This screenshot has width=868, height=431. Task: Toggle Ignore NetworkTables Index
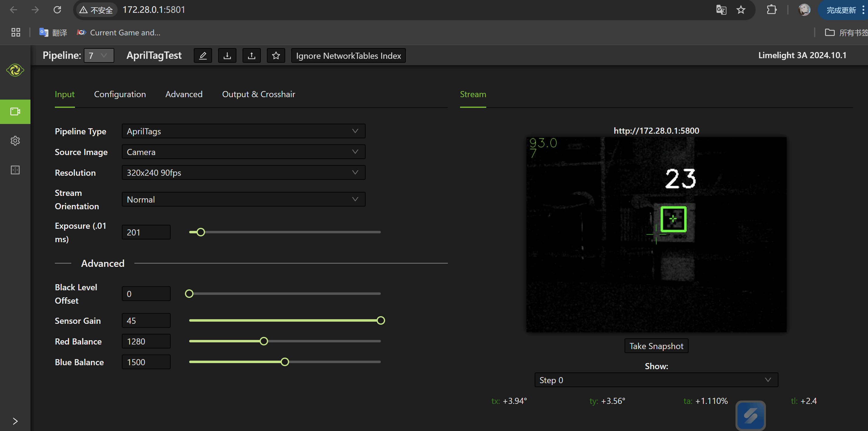click(x=348, y=56)
